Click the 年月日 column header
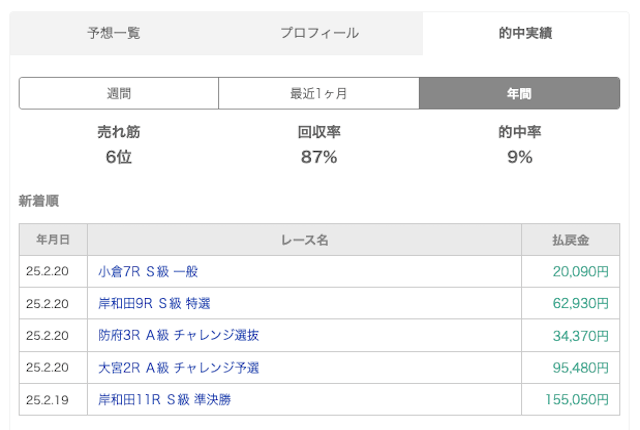640x430 pixels. [53, 240]
